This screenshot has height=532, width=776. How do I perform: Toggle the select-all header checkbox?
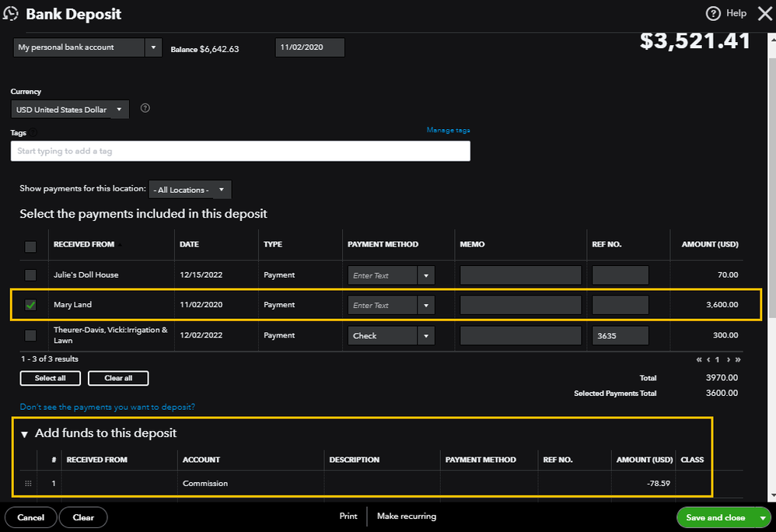click(30, 247)
